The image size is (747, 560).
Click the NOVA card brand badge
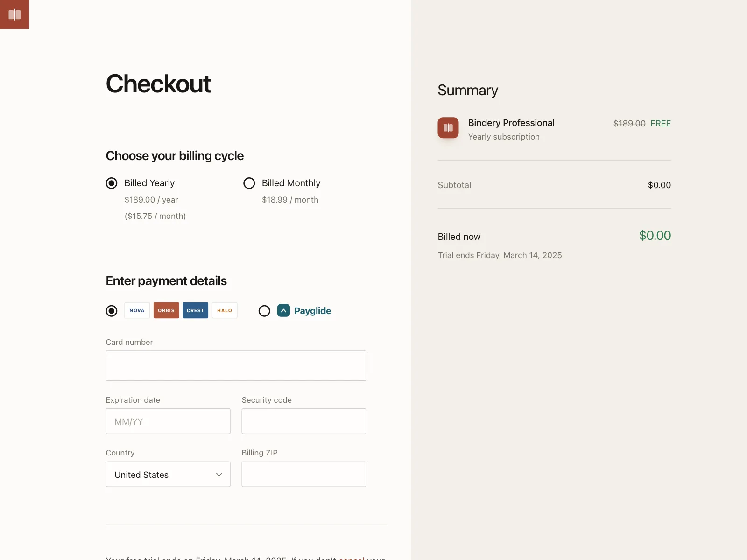pyautogui.click(x=137, y=310)
